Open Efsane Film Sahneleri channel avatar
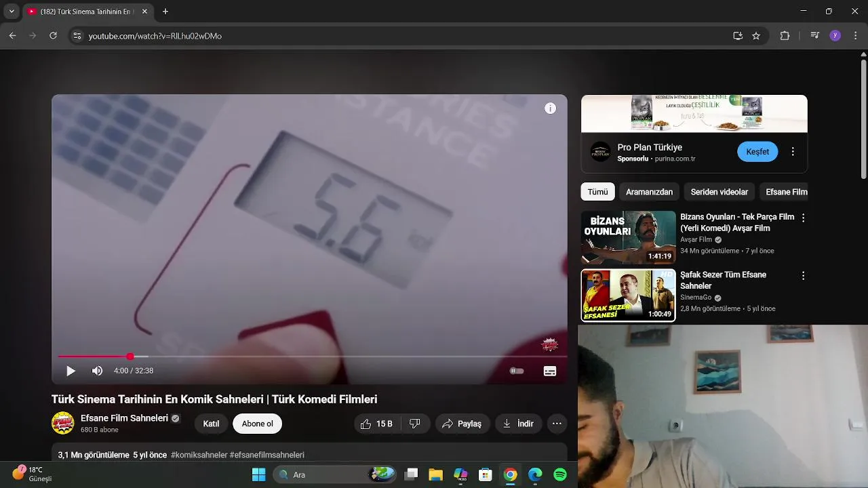This screenshot has height=488, width=868. pyautogui.click(x=63, y=423)
